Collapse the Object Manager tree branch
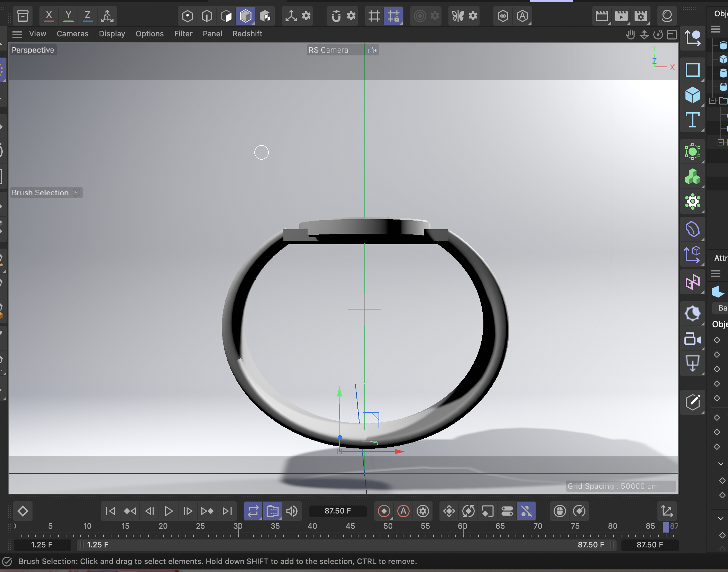Image resolution: width=728 pixels, height=572 pixels. (x=712, y=101)
